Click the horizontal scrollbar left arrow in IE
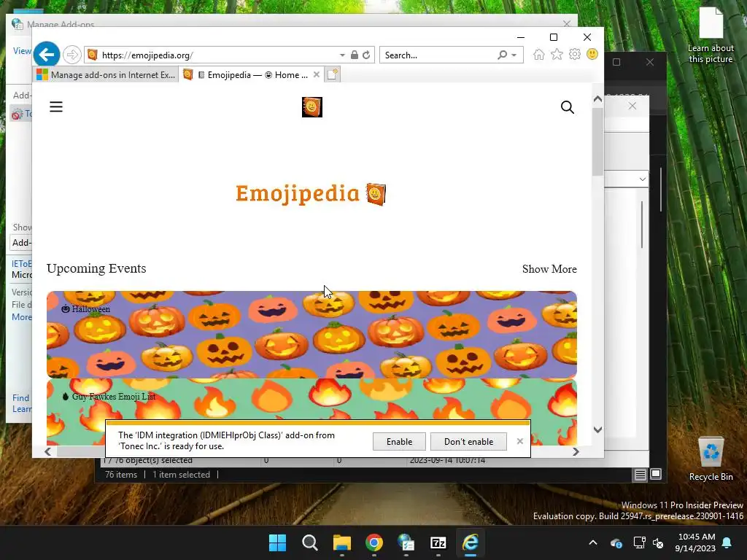Image resolution: width=747 pixels, height=560 pixels. (x=47, y=451)
